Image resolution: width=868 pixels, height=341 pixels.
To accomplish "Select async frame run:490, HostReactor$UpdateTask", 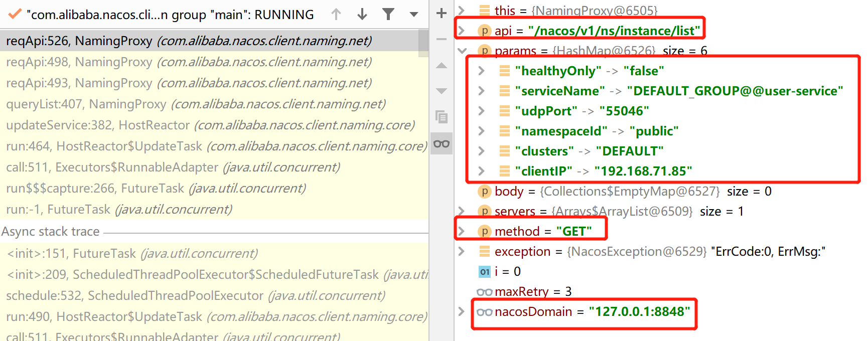I will (x=214, y=316).
